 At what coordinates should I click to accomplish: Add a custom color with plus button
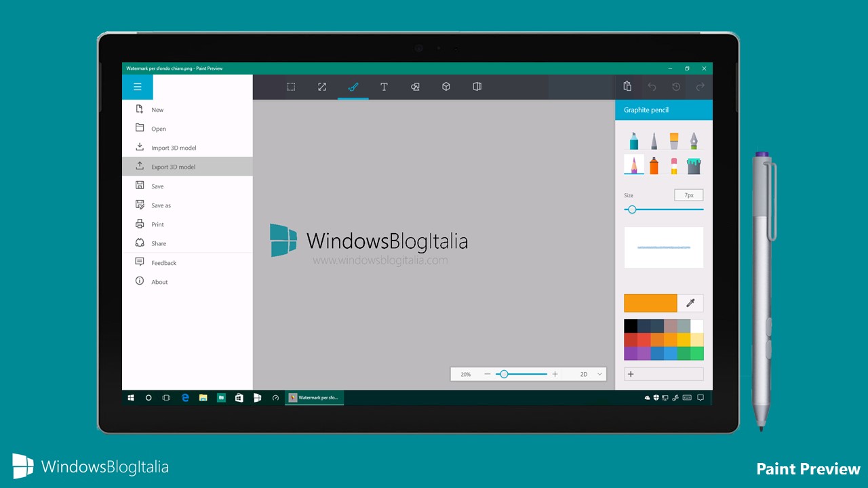point(664,374)
